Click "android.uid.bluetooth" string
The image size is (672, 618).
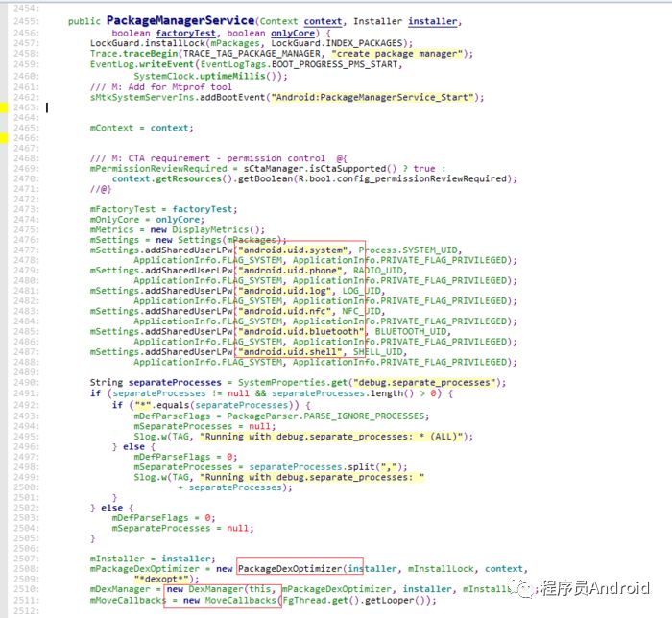coord(300,331)
